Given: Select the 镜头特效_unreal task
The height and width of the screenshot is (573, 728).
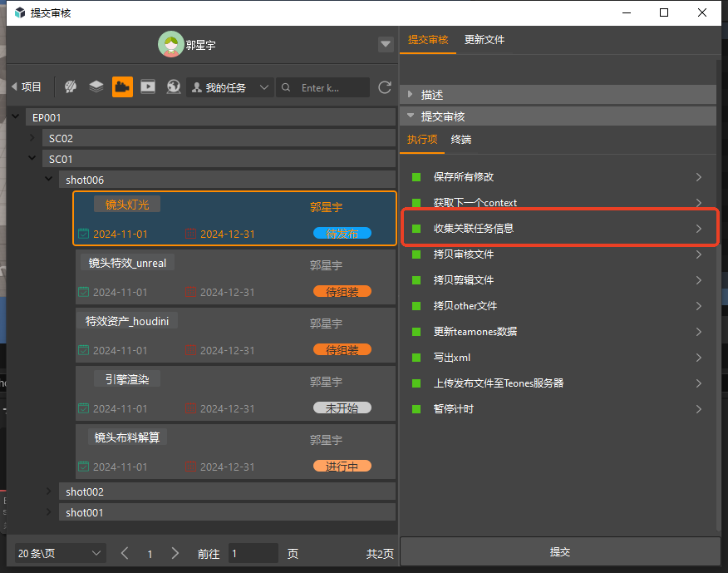Looking at the screenshot, I should click(x=235, y=277).
